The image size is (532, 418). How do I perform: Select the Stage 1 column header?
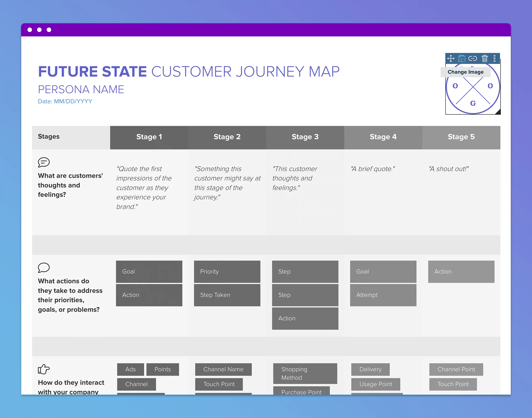[149, 137]
